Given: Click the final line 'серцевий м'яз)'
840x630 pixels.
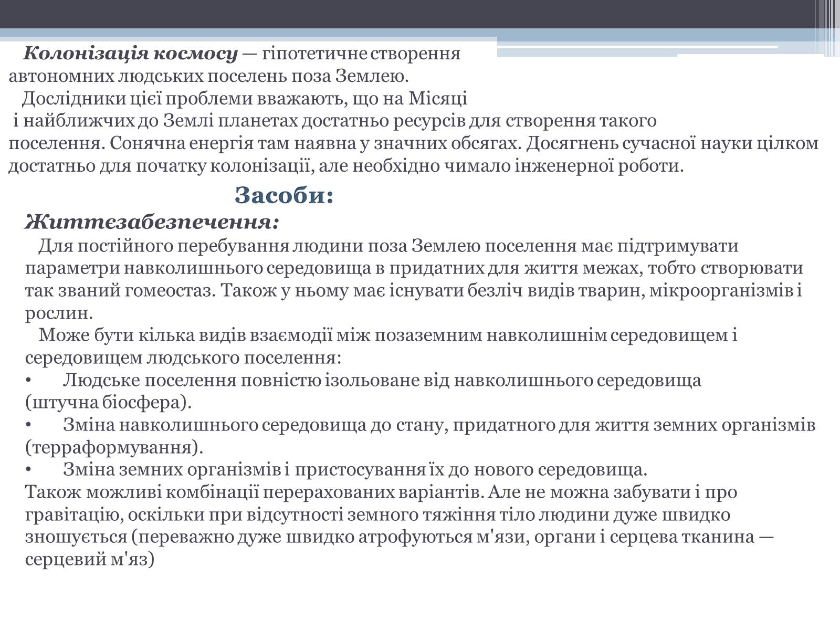Looking at the screenshot, I should coord(90,560).
